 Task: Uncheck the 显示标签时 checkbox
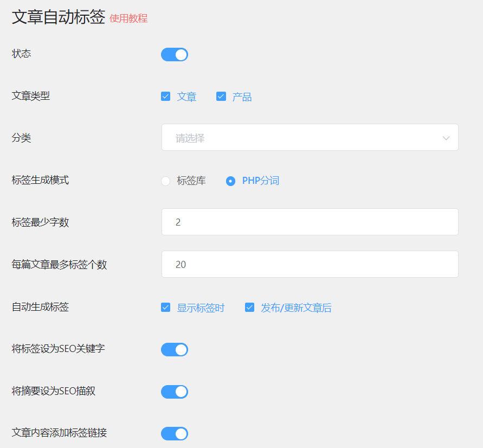tap(166, 307)
